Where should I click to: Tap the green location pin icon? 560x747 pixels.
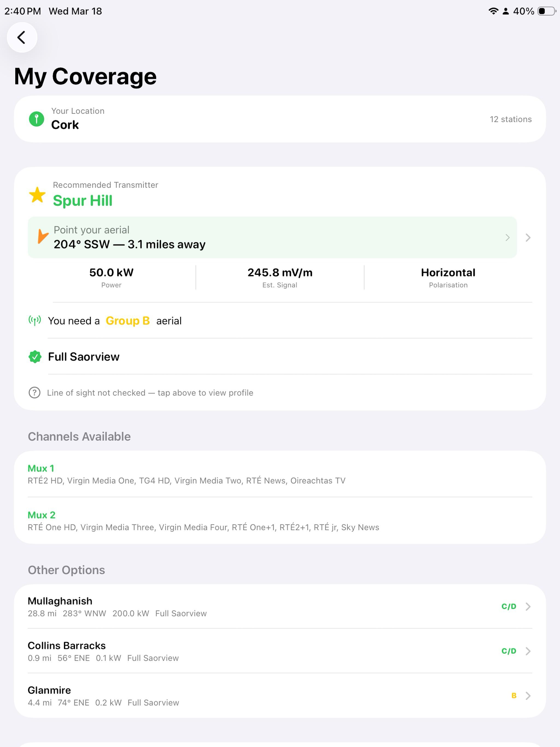tap(36, 119)
